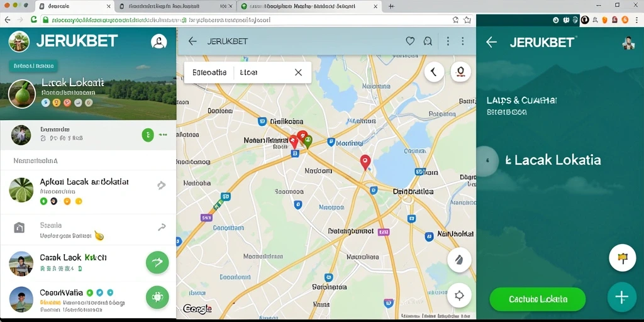The height and width of the screenshot is (322, 644).
Task: Click green bug button on CoeurkVatia row
Action: 157,297
